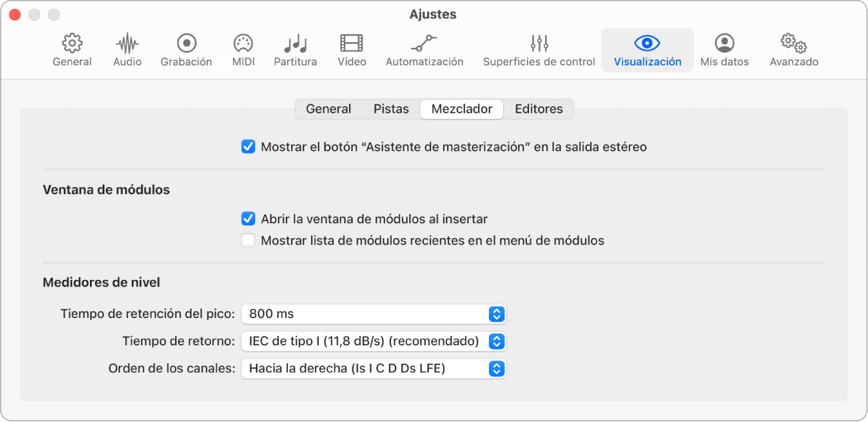Open Superficies de control faders icon
Screen dimensions: 868x422
(539, 51)
